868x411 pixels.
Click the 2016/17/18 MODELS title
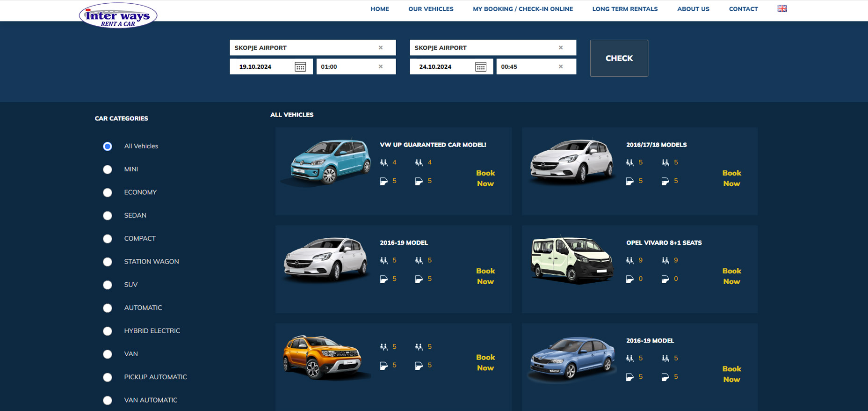[657, 145]
